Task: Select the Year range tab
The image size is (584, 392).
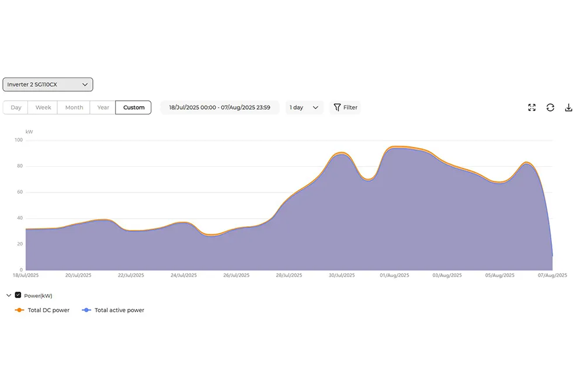Action: 103,107
